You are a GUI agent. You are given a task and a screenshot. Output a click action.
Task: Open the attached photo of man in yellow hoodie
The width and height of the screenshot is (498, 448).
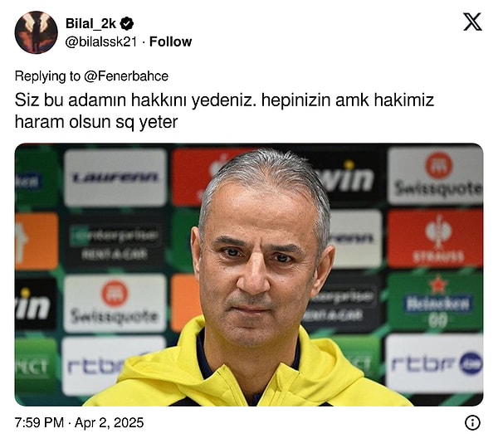(249, 275)
